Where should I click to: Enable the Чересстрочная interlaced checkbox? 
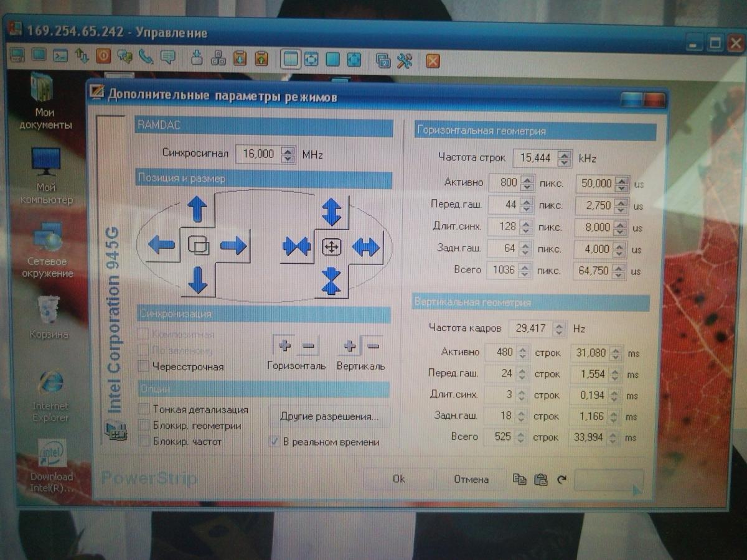pos(144,366)
